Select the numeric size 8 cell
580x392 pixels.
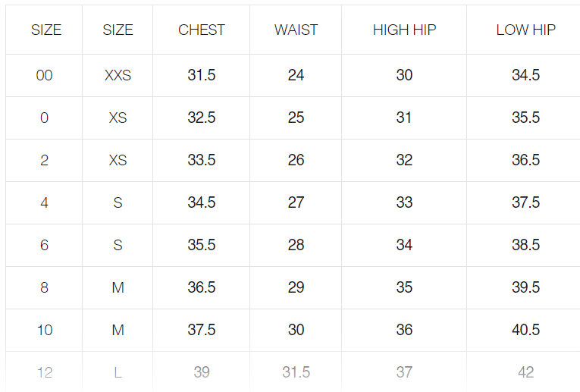[x=44, y=288]
